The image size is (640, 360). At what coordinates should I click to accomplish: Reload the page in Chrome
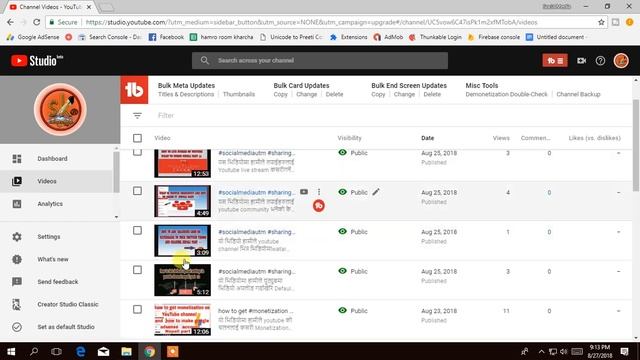[x=37, y=22]
